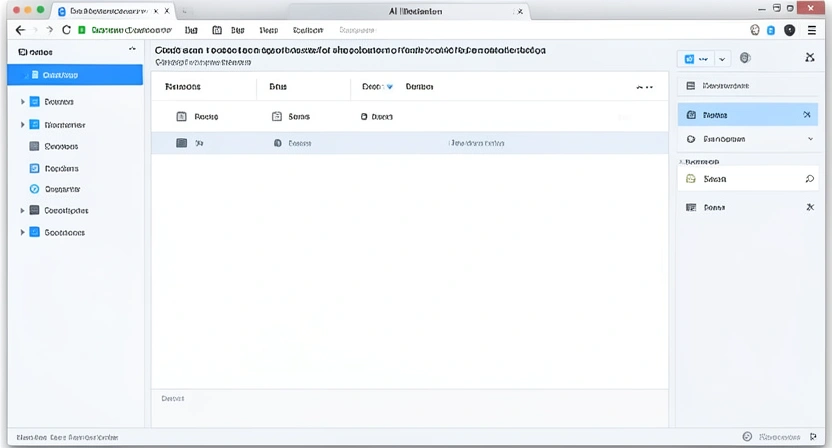This screenshot has width=832, height=448.
Task: Open the dark round profile avatar
Action: (790, 30)
